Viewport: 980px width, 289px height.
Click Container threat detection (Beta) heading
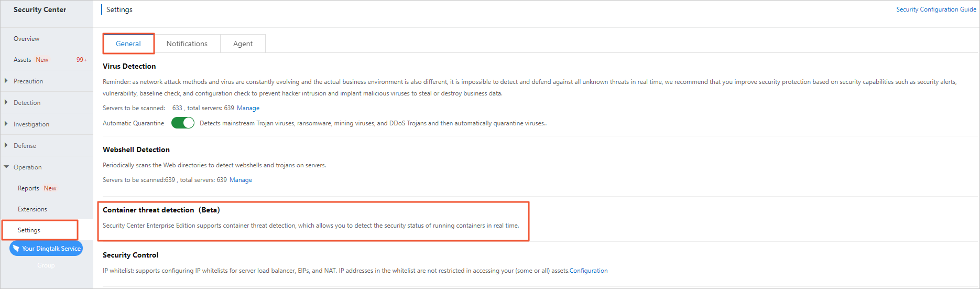coord(161,210)
